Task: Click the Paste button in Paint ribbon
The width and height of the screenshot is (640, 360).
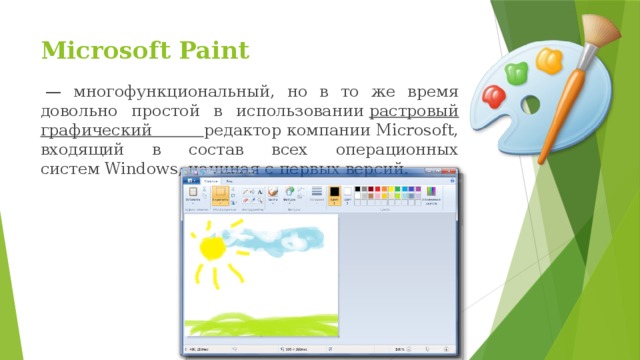Action: pyautogui.click(x=193, y=195)
